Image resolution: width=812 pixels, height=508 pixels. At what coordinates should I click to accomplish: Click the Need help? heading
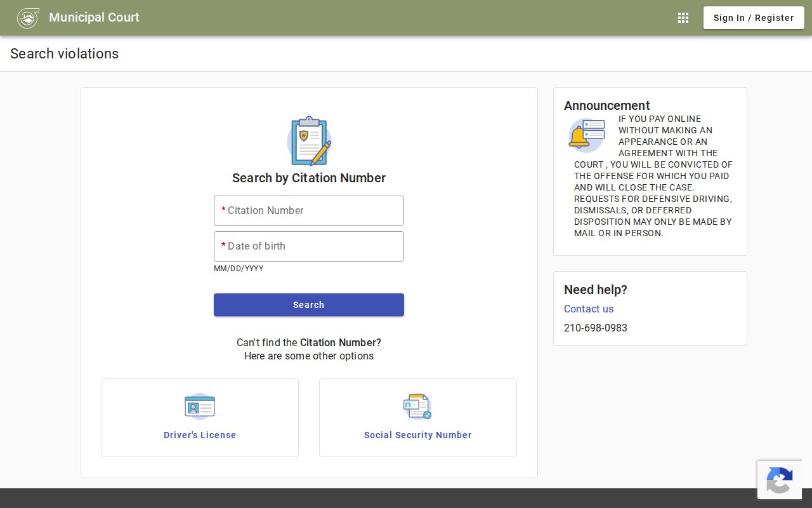[596, 290]
